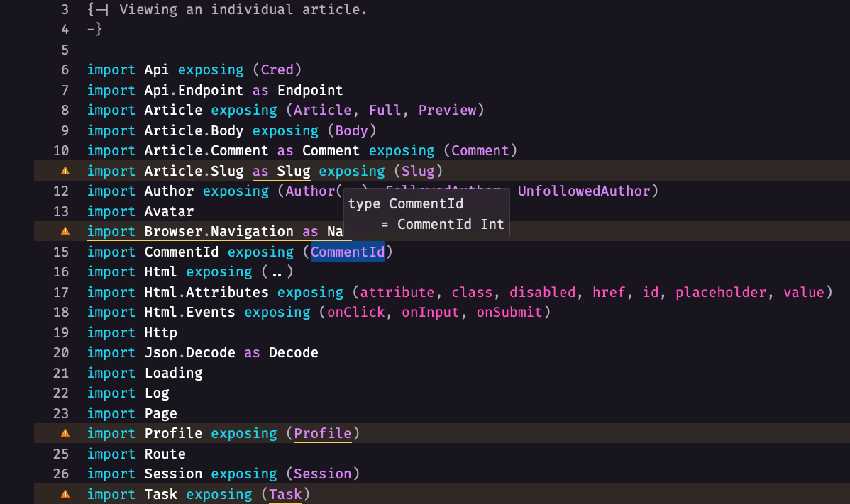The image size is (850, 504).
Task: Click the onSubmit identifier in Html.Events import
Action: click(509, 313)
